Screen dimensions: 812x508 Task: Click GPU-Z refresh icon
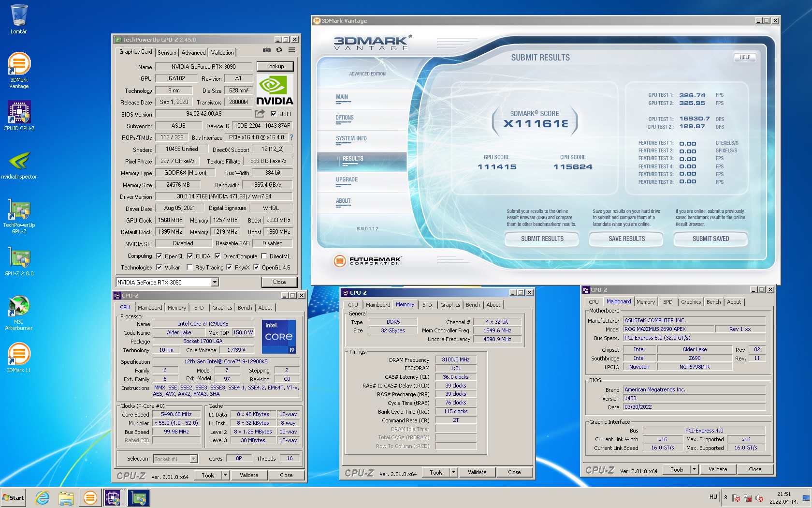(x=279, y=50)
